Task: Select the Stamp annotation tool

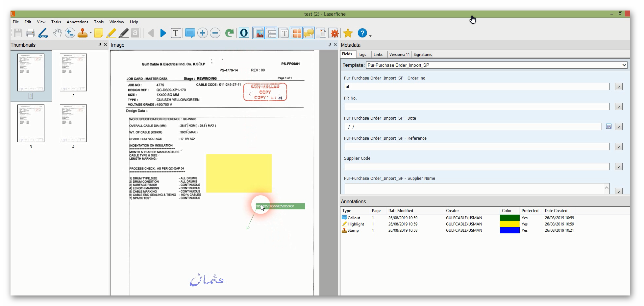Action: 83,33
